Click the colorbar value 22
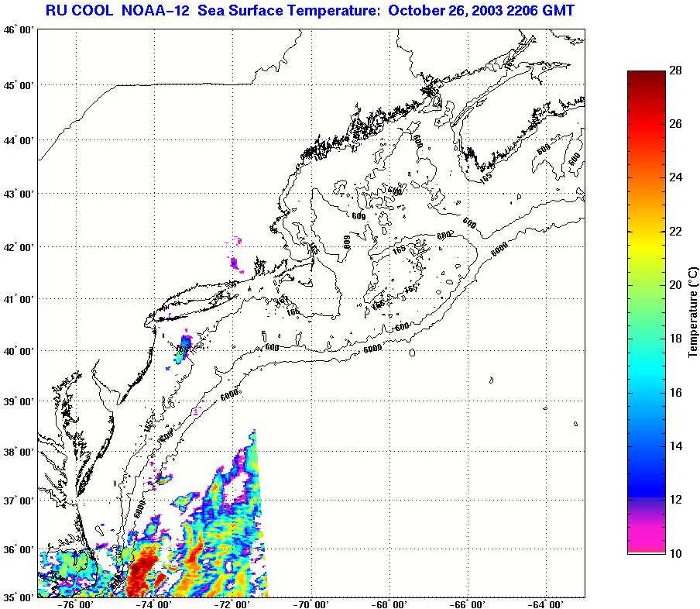Image resolution: width=700 pixels, height=609 pixels. click(x=676, y=232)
